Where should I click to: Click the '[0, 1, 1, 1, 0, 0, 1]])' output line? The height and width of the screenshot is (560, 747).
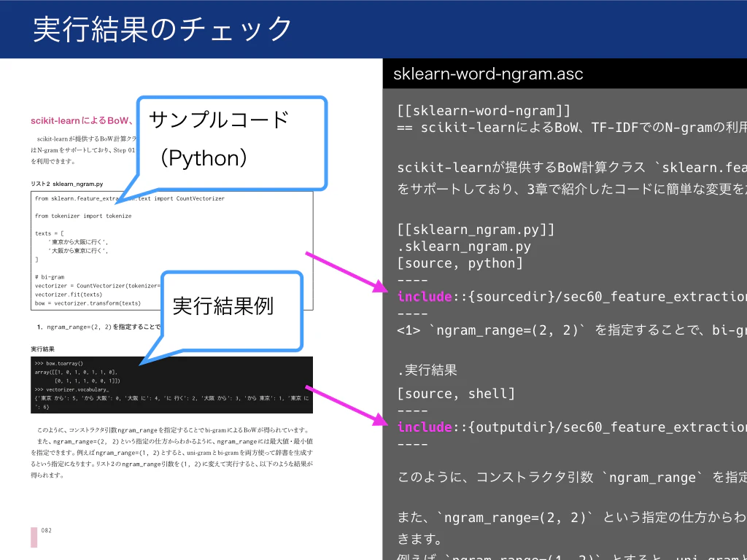[x=88, y=381]
